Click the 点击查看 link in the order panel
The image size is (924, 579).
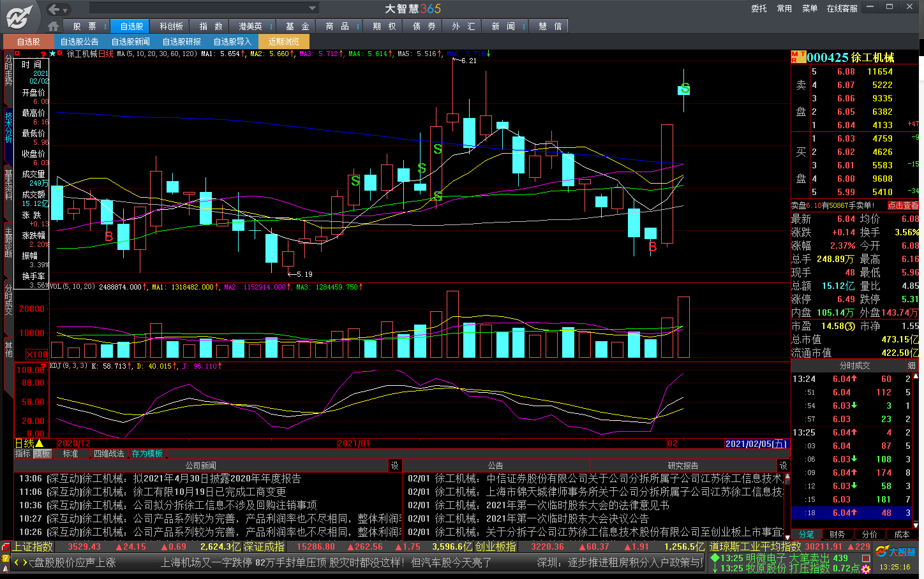pyautogui.click(x=902, y=205)
